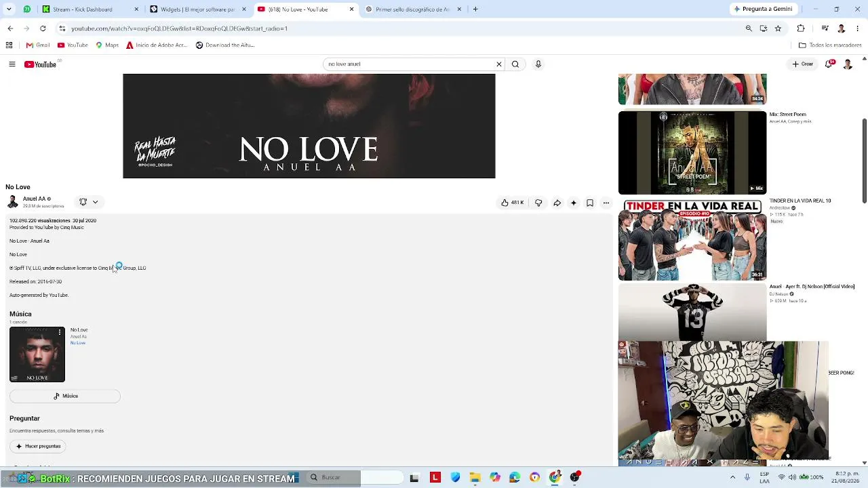
Task: Bookmark this page with the star icon
Action: click(778, 28)
